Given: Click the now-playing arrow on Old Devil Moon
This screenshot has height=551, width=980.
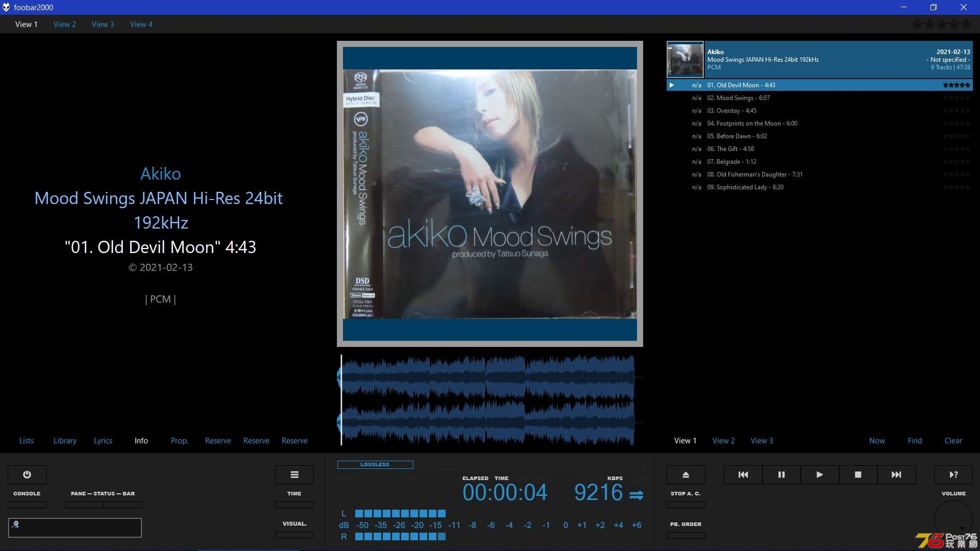Looking at the screenshot, I should [672, 85].
